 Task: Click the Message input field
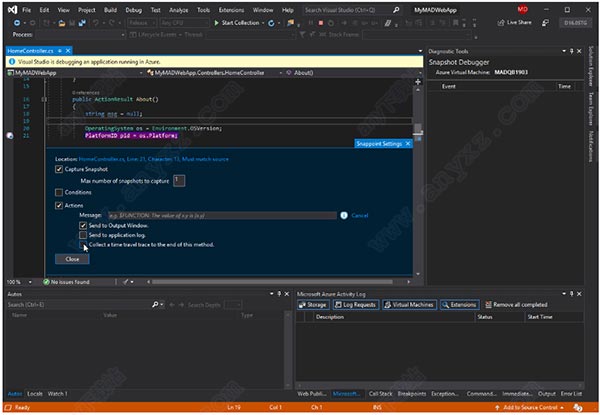(222, 215)
